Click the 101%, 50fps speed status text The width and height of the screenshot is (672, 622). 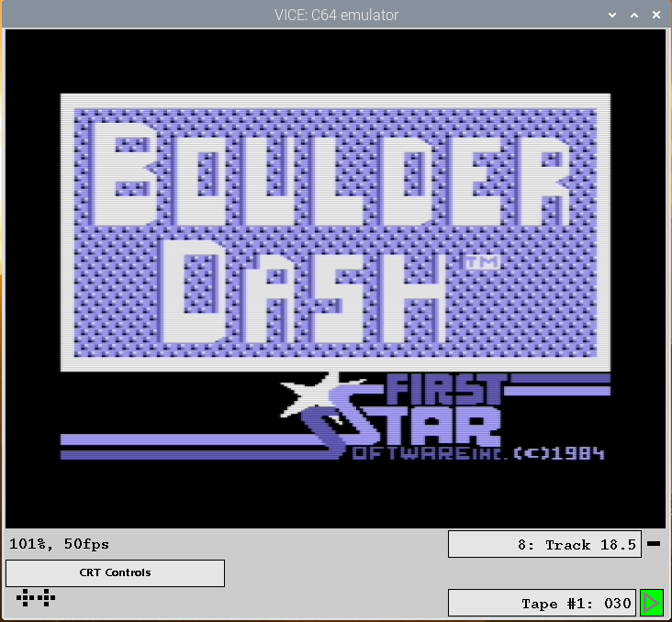tap(59, 544)
